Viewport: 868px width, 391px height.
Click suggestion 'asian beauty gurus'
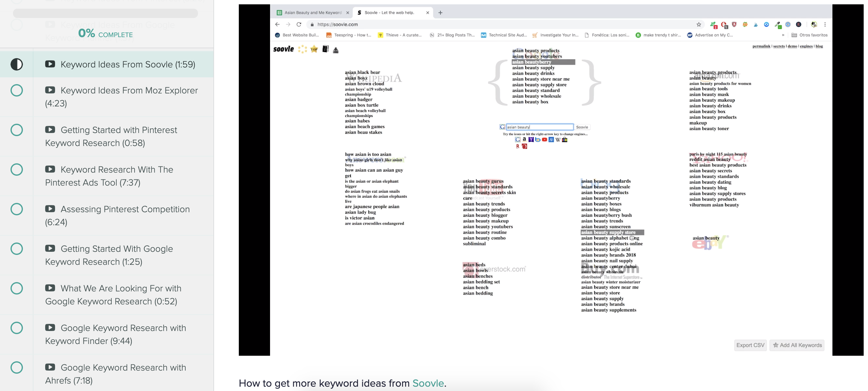(483, 181)
